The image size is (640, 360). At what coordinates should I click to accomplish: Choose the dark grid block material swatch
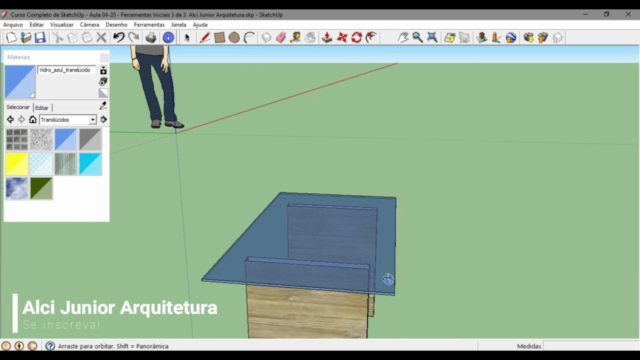coord(17,140)
